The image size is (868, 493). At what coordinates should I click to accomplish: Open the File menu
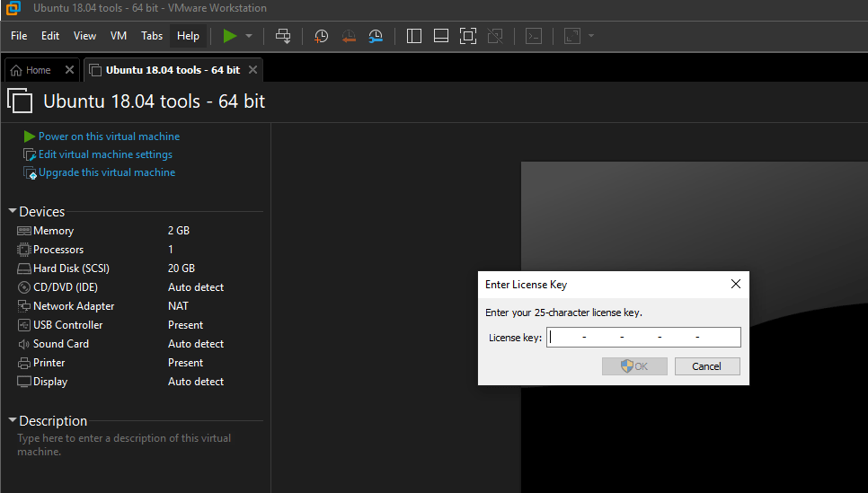click(x=19, y=36)
